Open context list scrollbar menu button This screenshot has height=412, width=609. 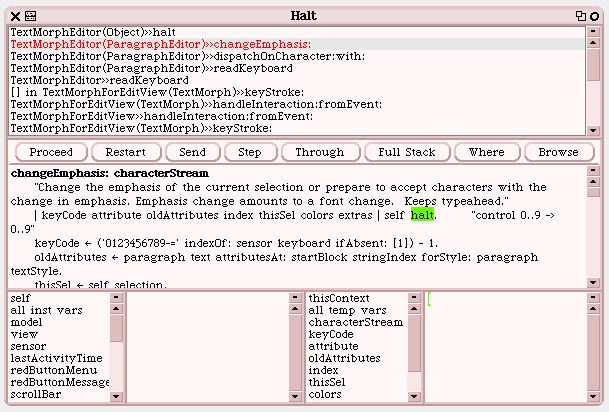pos(414,298)
